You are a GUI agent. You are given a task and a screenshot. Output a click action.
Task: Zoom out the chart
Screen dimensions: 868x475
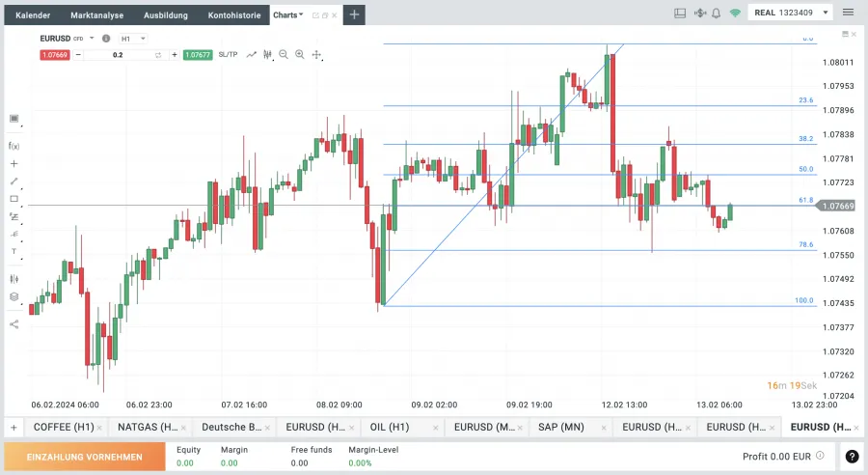point(284,54)
